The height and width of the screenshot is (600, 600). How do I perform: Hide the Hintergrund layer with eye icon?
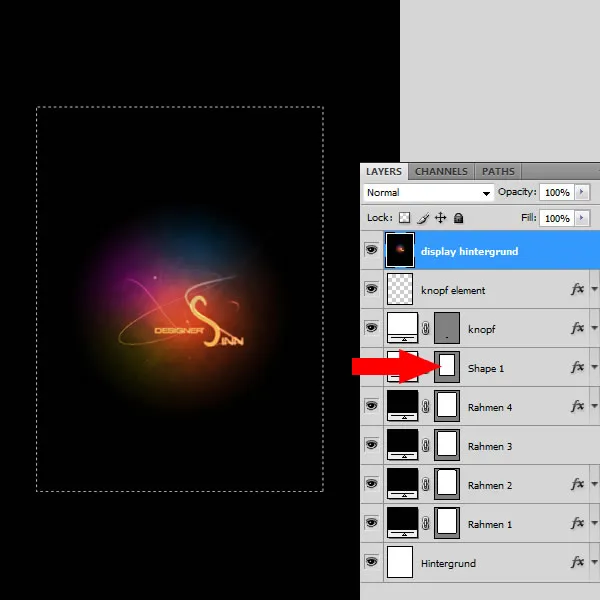(x=372, y=563)
